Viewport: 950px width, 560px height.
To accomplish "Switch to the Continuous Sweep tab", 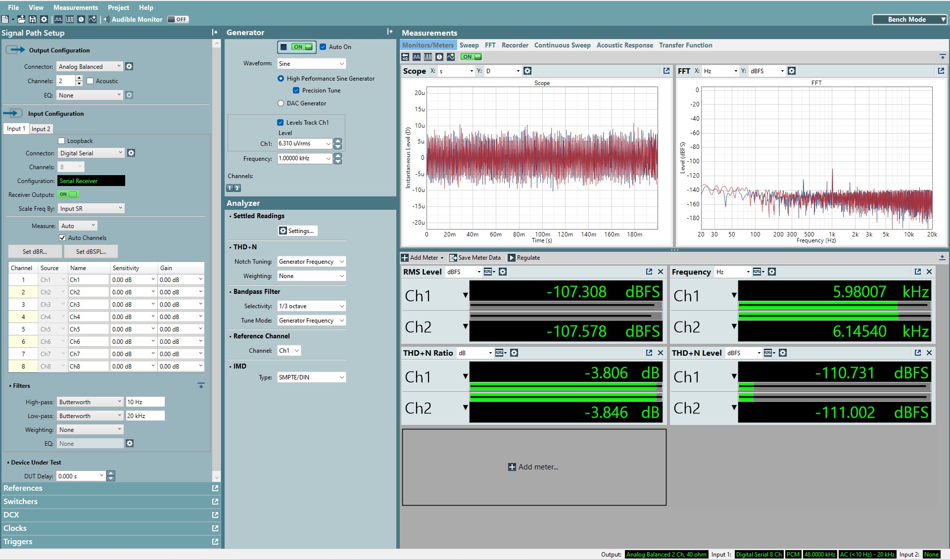I will (x=562, y=45).
